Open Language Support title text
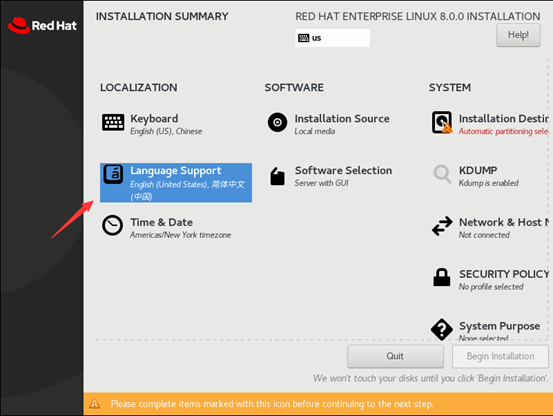The height and width of the screenshot is (416, 553). click(x=176, y=171)
